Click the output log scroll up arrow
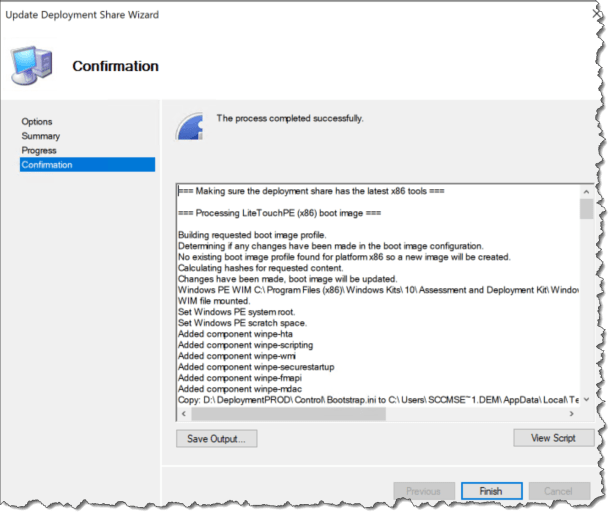Image resolution: width=615 pixels, height=518 pixels. pos(586,192)
